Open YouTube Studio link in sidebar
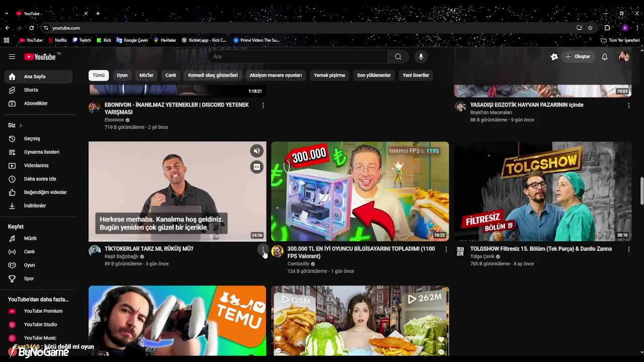Image resolution: width=644 pixels, height=362 pixels. (38, 325)
